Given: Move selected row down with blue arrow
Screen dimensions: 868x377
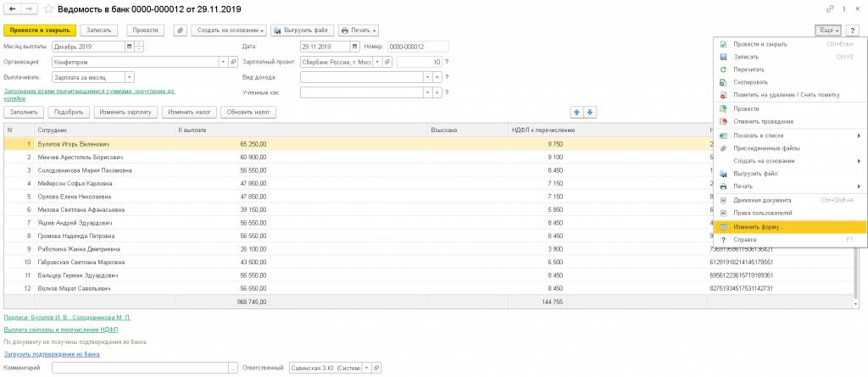Looking at the screenshot, I should 590,113.
